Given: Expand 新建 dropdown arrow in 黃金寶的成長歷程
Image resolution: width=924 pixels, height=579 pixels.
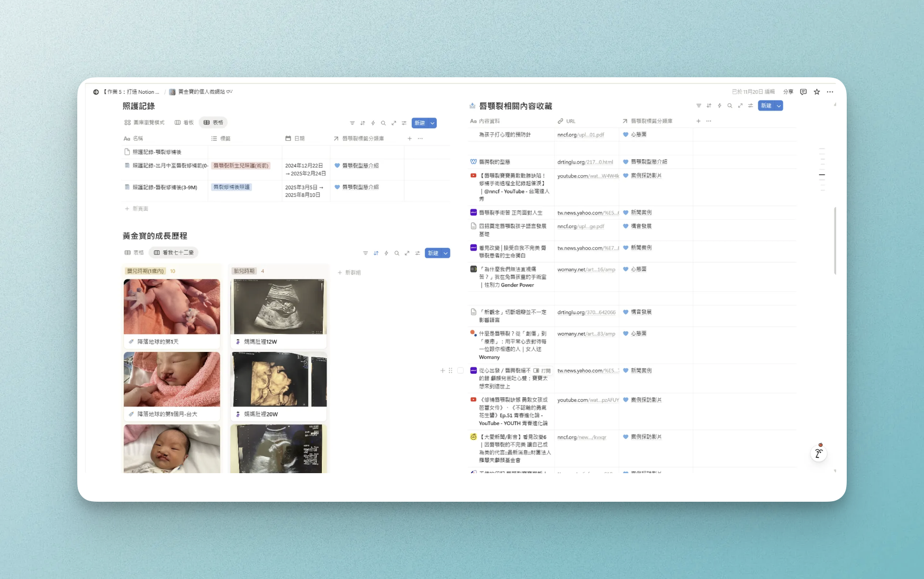Looking at the screenshot, I should [446, 254].
